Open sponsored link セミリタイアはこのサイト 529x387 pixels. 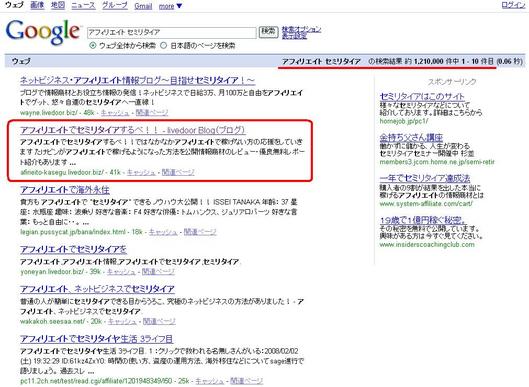(x=422, y=96)
